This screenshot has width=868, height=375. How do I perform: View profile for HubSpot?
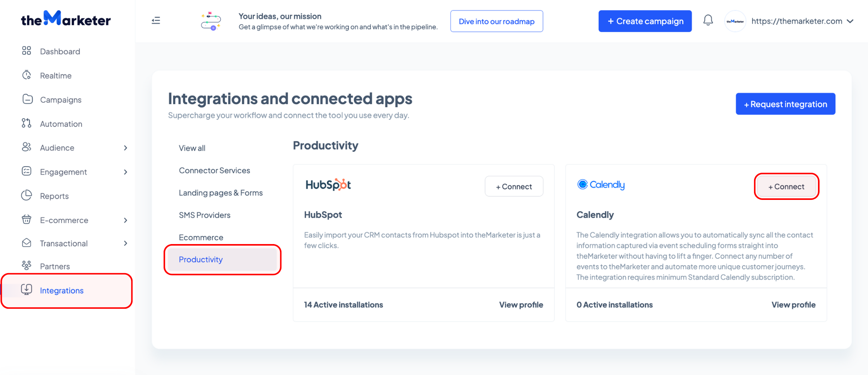click(521, 305)
